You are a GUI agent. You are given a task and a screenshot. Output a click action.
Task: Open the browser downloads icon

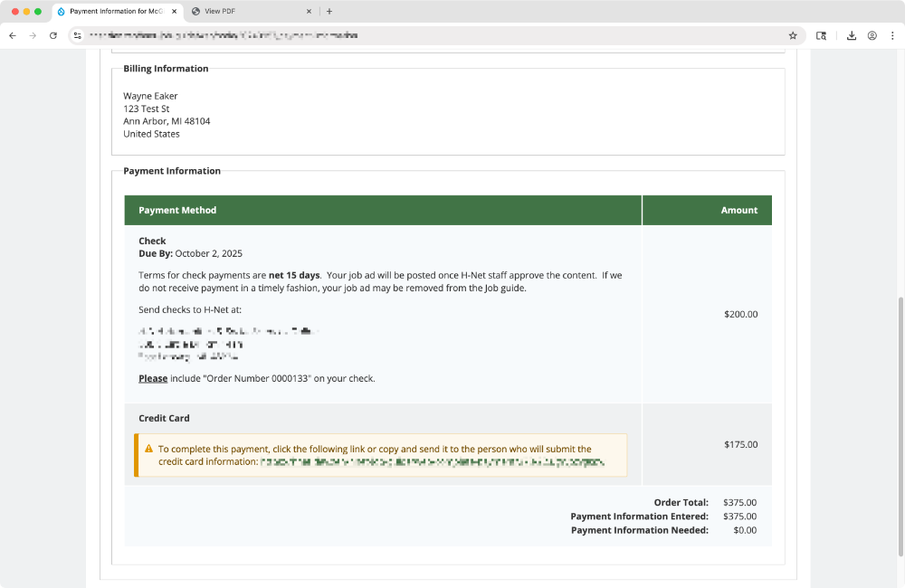pyautogui.click(x=852, y=36)
